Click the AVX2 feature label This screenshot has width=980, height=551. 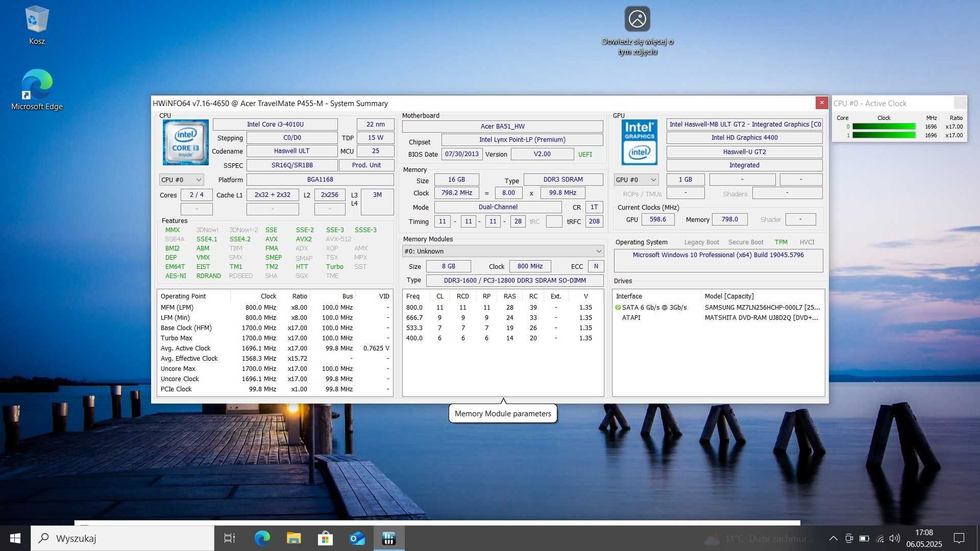coord(304,239)
